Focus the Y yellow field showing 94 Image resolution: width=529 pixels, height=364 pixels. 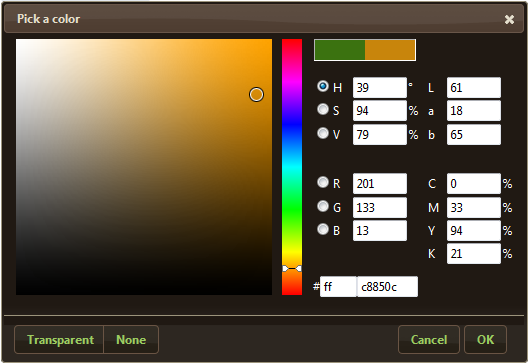tap(474, 231)
